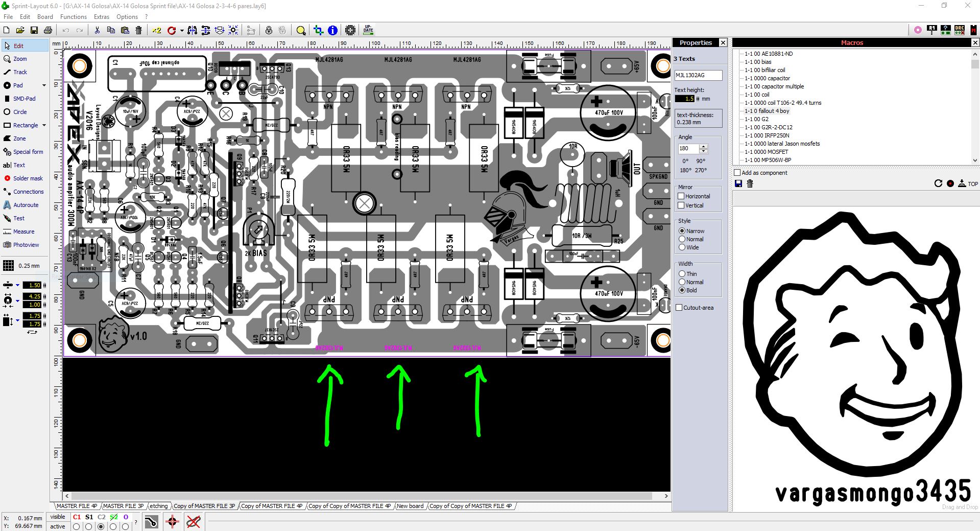Click the crossed-out rubberband icon
The width and height of the screenshot is (980, 531).
click(x=193, y=522)
